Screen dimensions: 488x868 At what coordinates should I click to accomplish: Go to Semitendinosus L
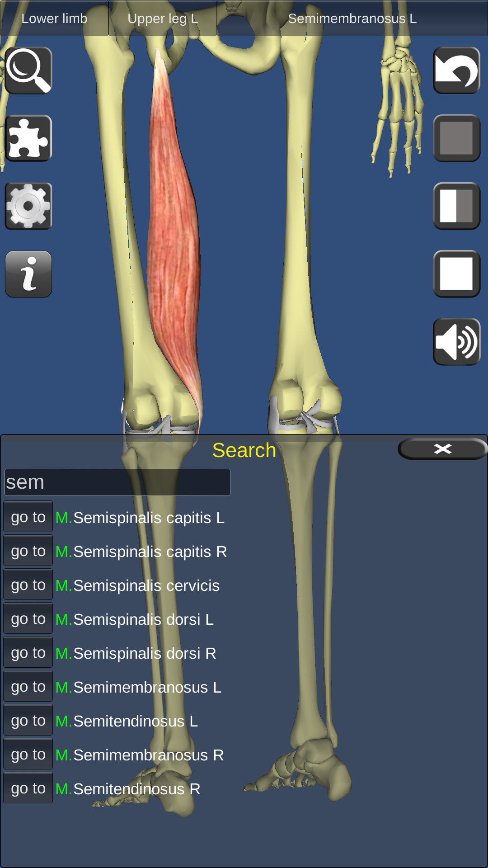(28, 720)
